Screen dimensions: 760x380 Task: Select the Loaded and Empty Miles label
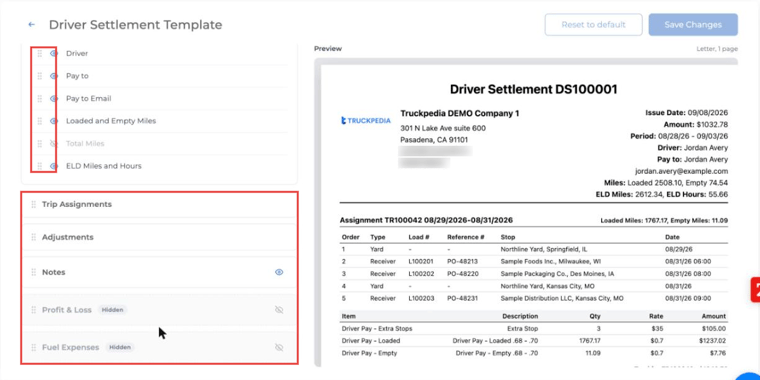click(111, 121)
